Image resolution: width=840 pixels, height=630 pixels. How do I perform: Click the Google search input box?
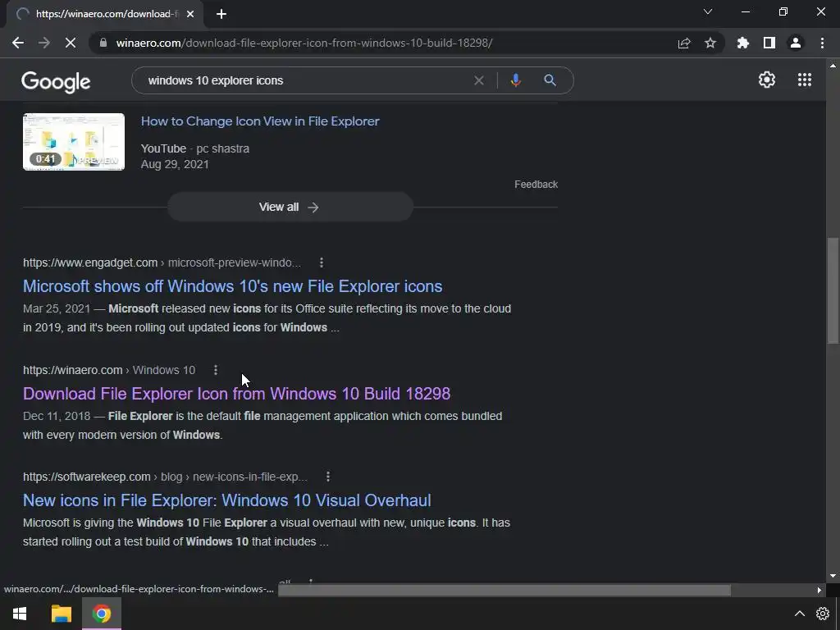tap(305, 80)
